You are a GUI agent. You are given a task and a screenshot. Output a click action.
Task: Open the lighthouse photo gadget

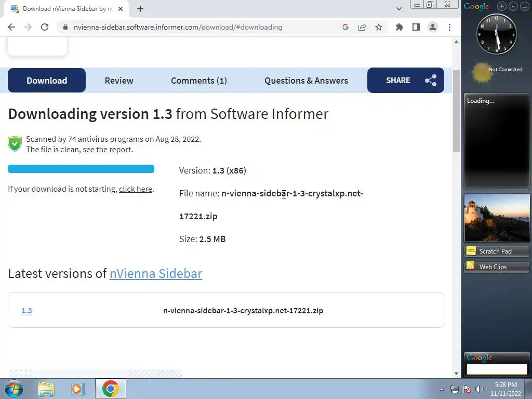coord(497,218)
